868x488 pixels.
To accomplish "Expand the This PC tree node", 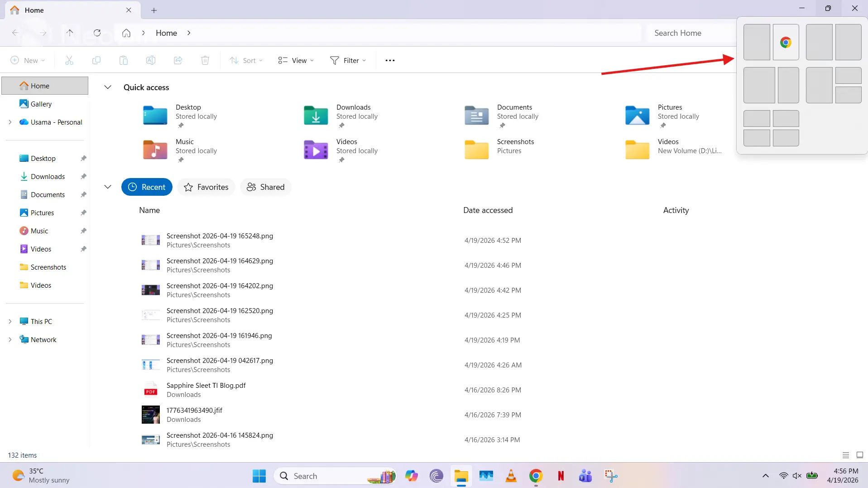I will (x=10, y=321).
